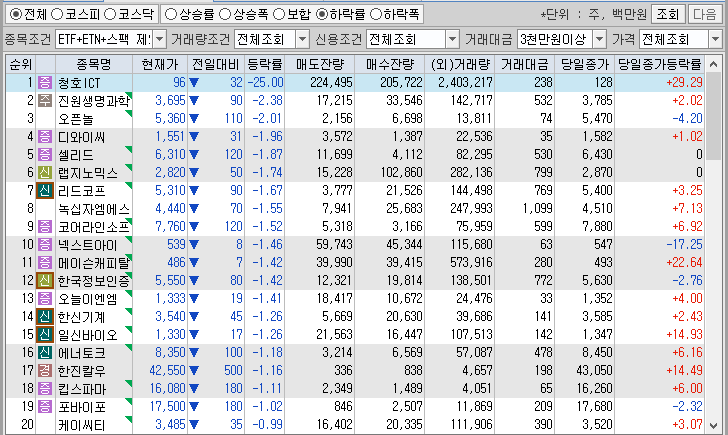Select the 녹십자엠에스 stock name
728x435 pixels.
click(x=94, y=209)
